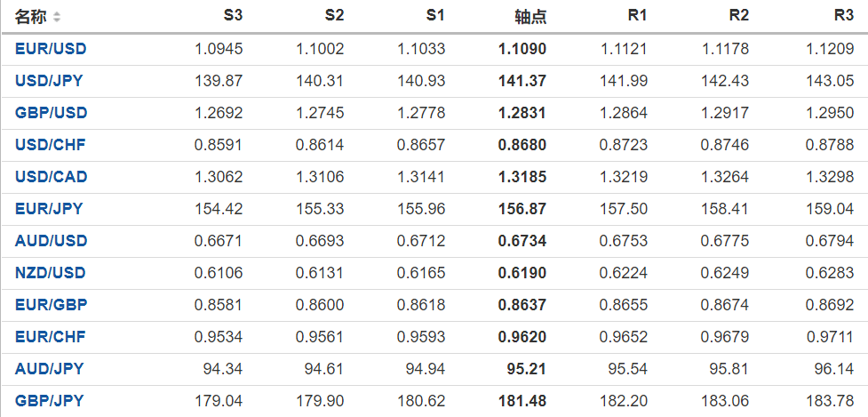Click the EUR/GBP pair link
This screenshot has height=417, width=868.
pos(51,305)
